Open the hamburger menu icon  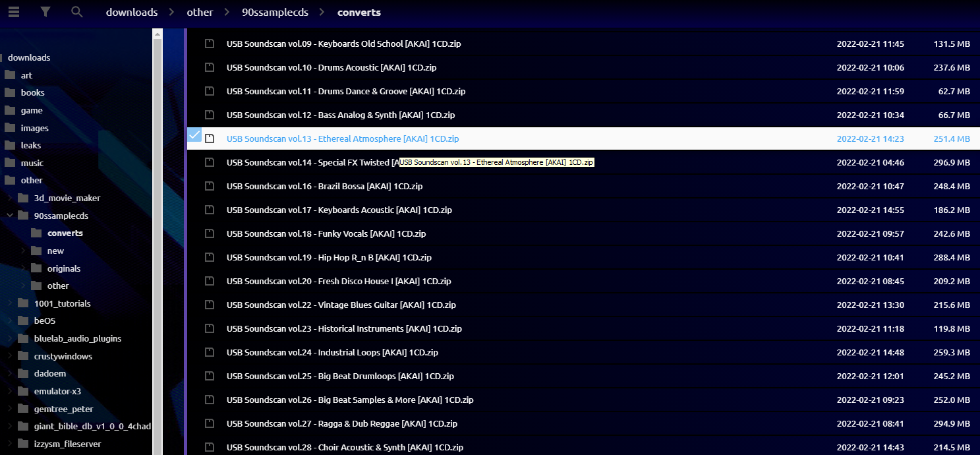pyautogui.click(x=13, y=12)
